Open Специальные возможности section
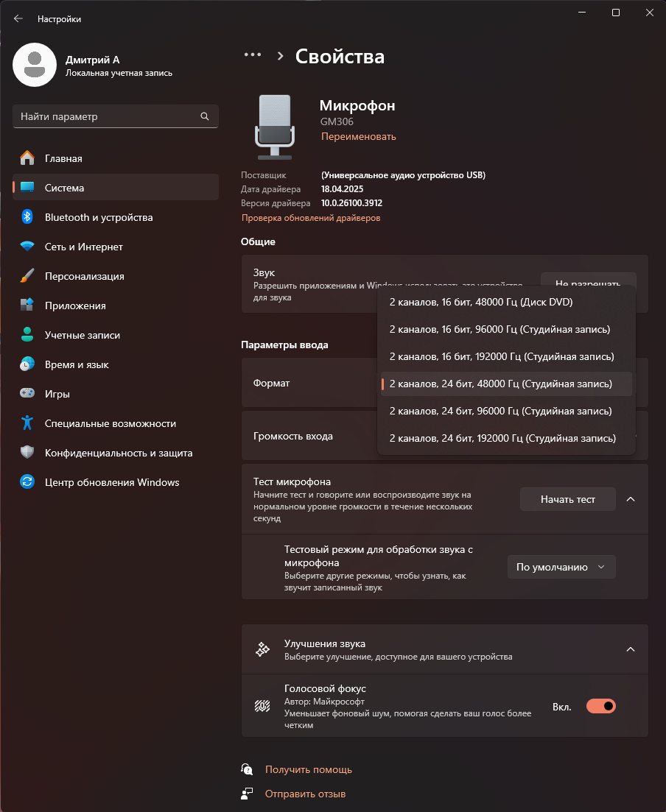 coord(110,423)
